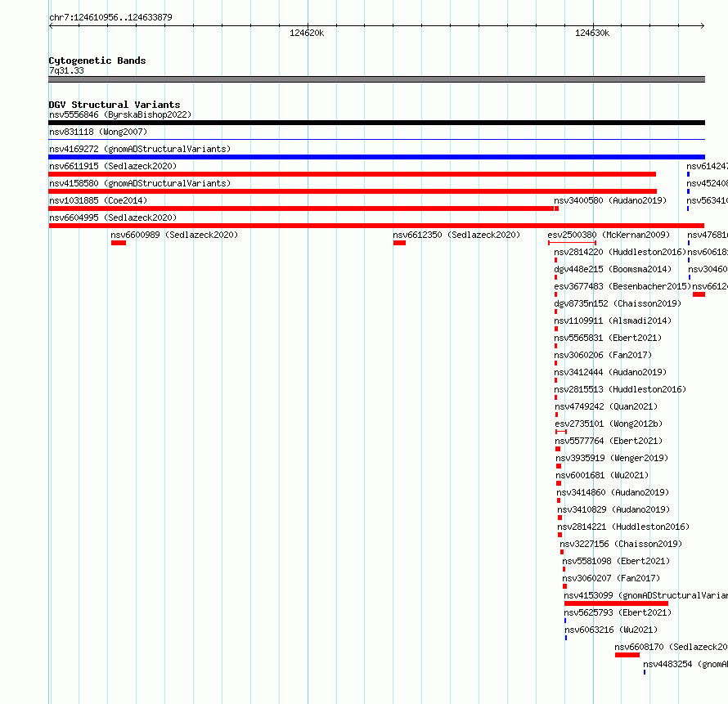The width and height of the screenshot is (728, 704).
Task: Open esv2500380 (McKernan2009) variant label
Action: point(609,235)
